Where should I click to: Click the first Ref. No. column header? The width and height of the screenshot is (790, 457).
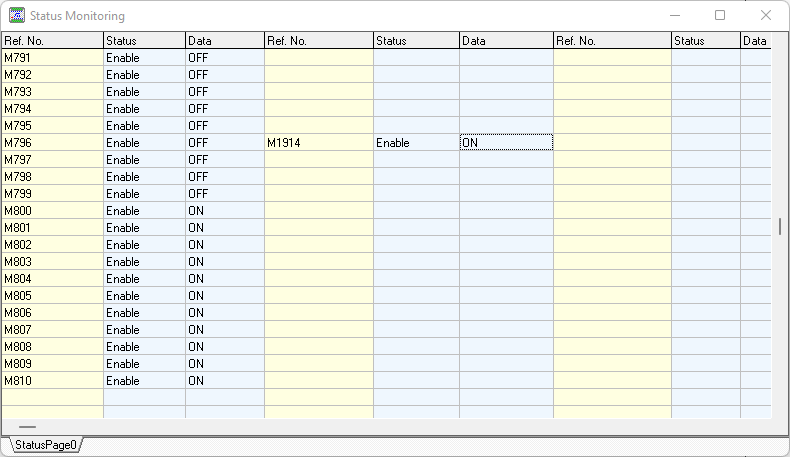[x=52, y=41]
